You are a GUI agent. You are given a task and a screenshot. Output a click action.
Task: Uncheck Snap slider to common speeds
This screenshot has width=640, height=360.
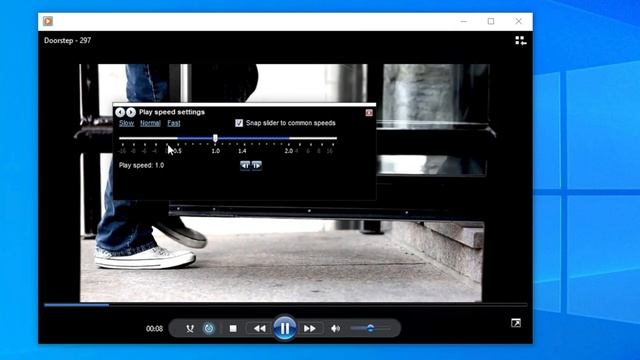coord(239,123)
